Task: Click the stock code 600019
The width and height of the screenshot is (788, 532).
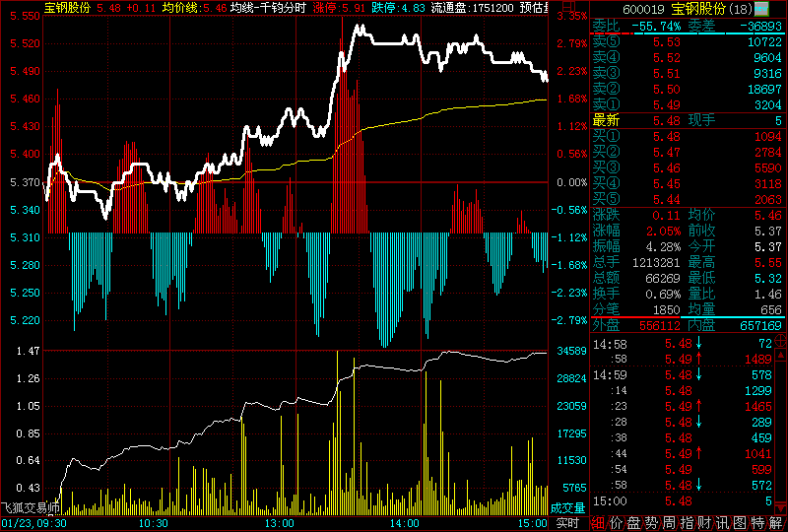Action: pyautogui.click(x=644, y=9)
